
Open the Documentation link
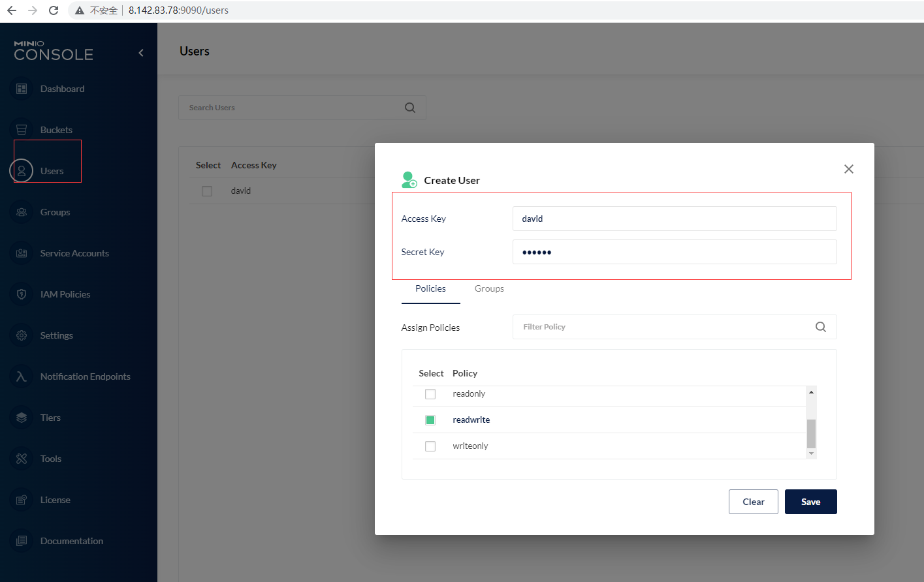click(x=72, y=541)
